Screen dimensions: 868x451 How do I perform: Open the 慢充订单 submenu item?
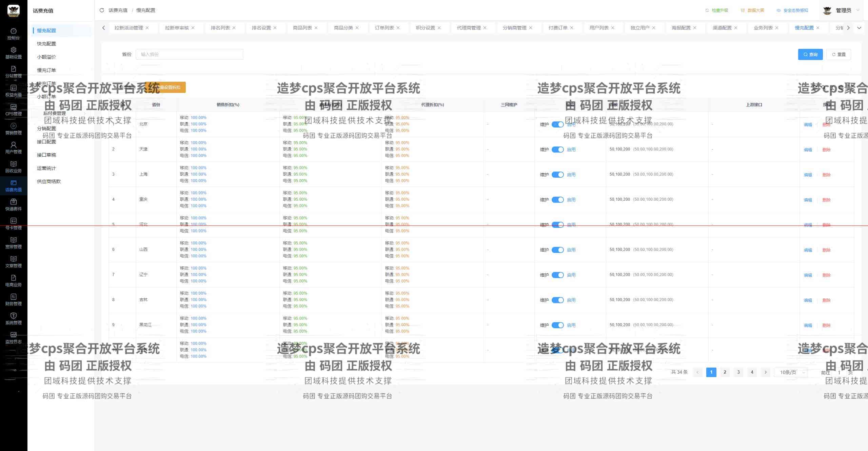point(46,70)
